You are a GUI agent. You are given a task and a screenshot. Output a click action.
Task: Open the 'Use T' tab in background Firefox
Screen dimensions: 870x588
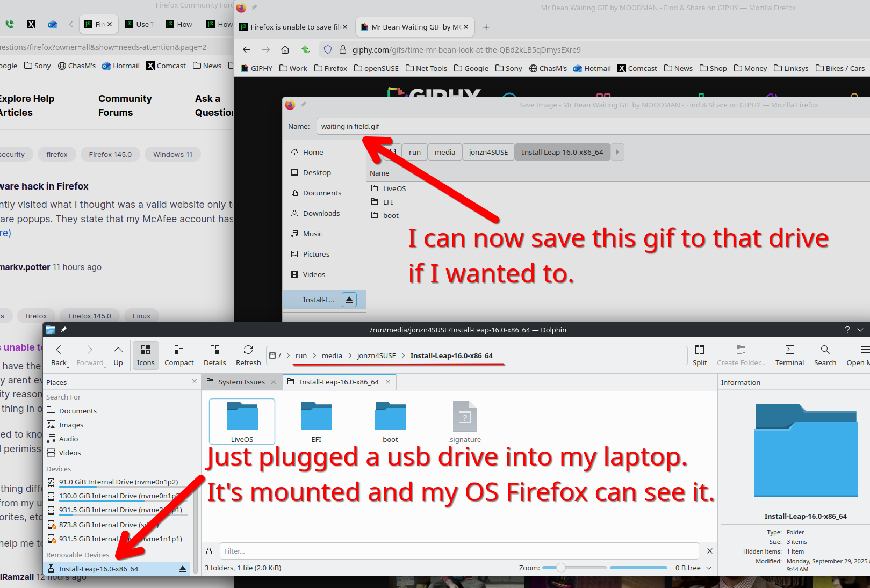coord(140,24)
